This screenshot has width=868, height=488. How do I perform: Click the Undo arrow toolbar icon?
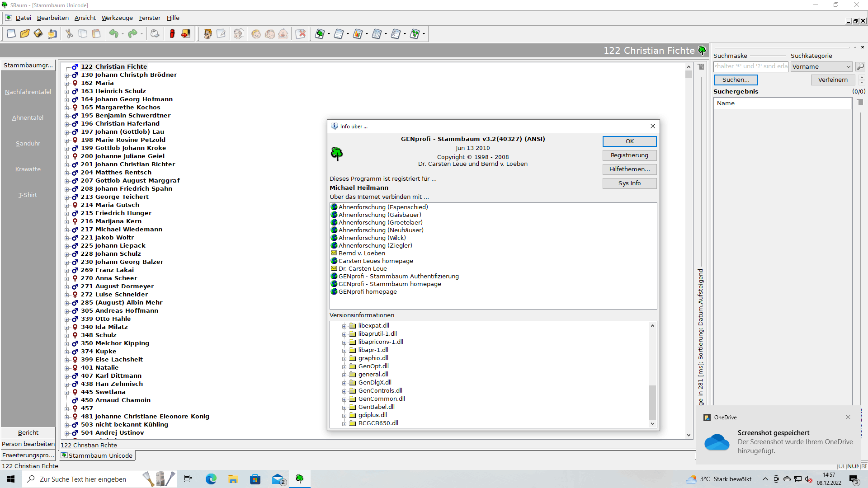tap(113, 33)
